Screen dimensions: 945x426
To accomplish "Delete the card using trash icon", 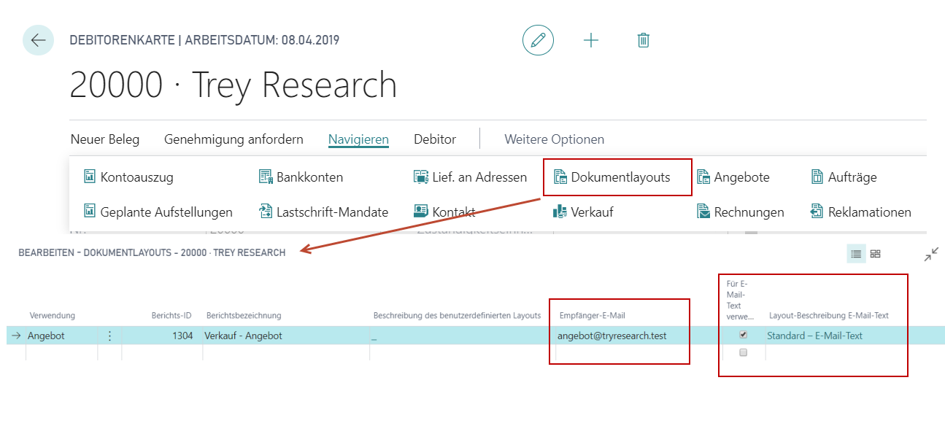I will click(x=643, y=40).
